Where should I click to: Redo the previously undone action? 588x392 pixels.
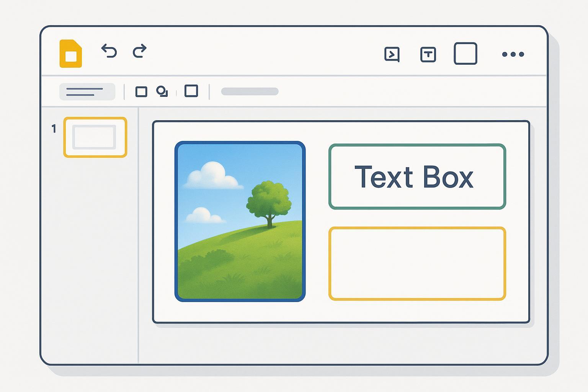click(x=140, y=51)
